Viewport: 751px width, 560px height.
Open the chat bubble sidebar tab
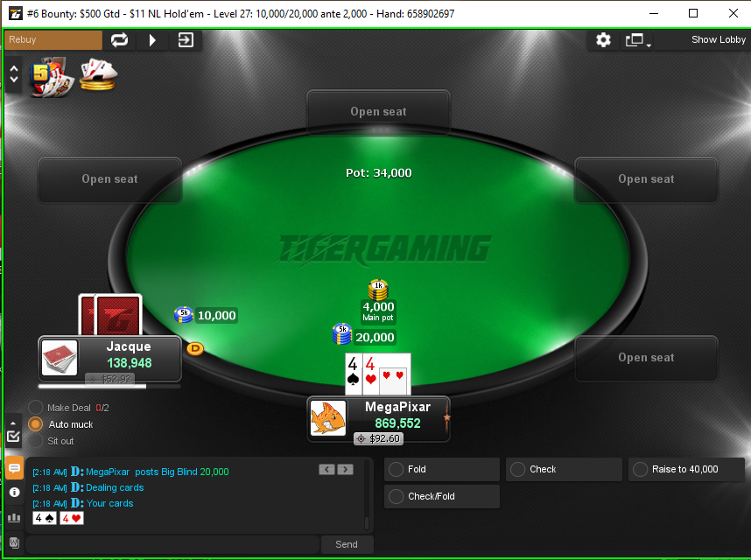pos(14,468)
